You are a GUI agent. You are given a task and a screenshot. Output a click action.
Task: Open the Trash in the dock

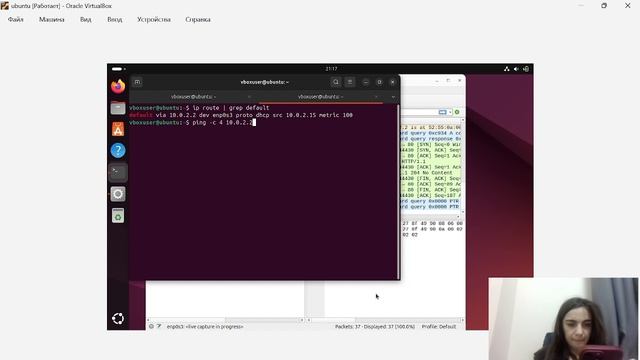coord(118,216)
